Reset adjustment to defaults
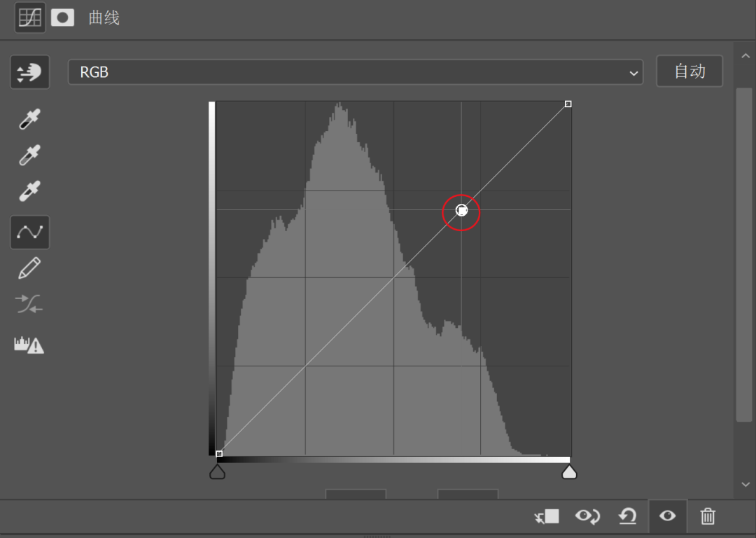 coord(627,517)
